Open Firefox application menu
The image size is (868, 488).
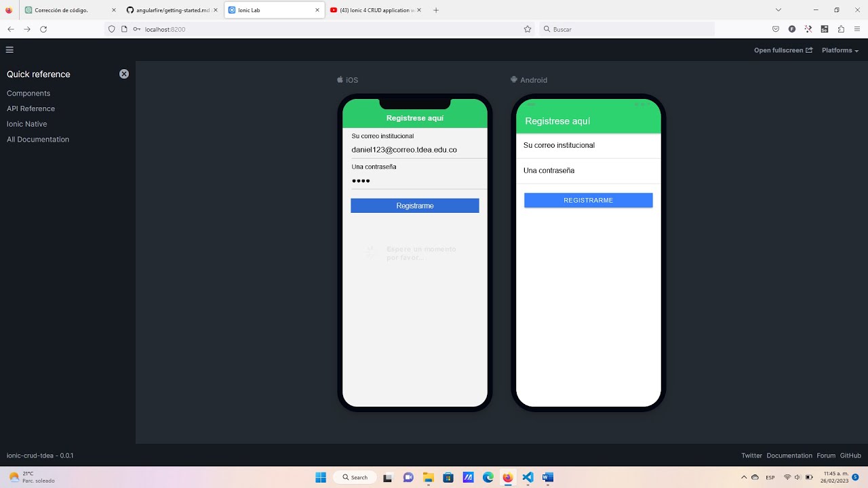click(x=857, y=29)
